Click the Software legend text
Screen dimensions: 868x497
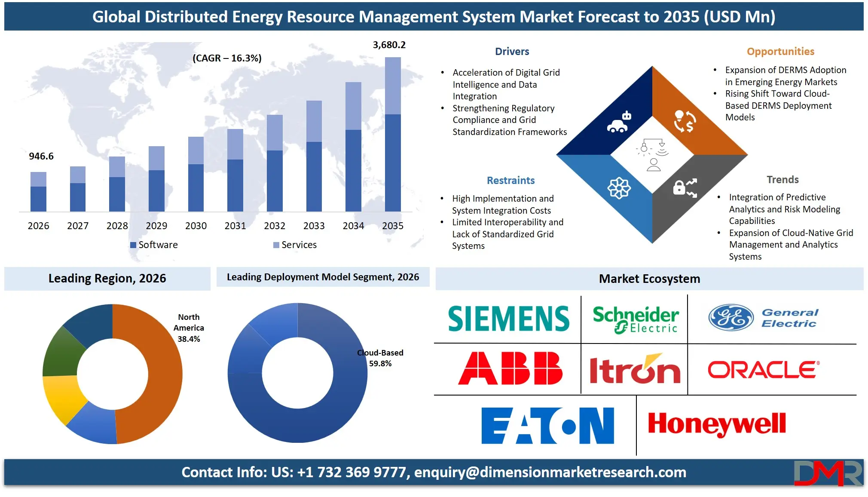click(x=158, y=245)
